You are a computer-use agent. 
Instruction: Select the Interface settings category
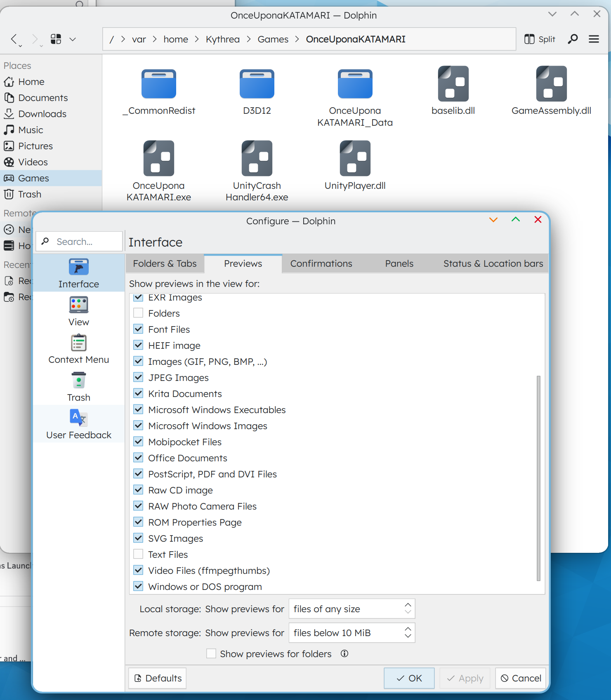[x=79, y=273]
